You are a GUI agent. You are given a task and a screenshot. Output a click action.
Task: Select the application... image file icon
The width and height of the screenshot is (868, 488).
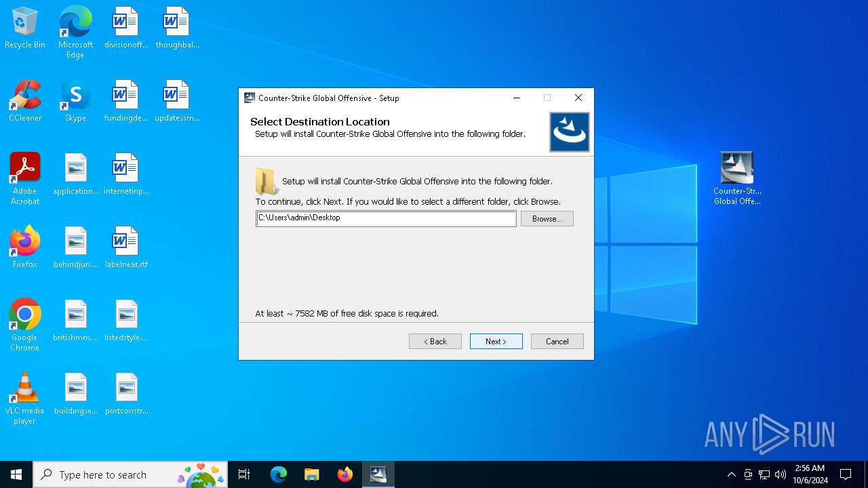[x=75, y=175]
